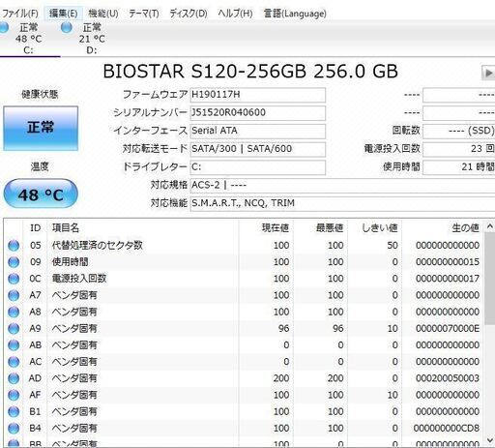Click status orb for attribute 09

(14, 262)
